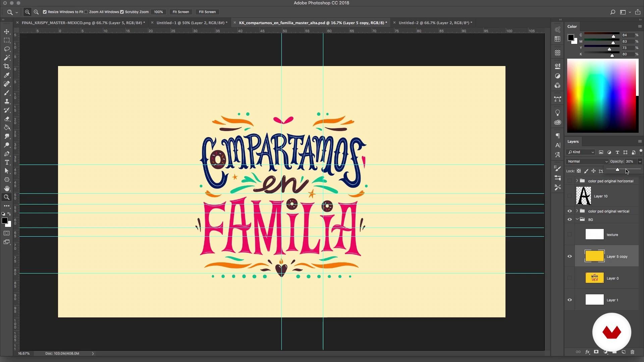The width and height of the screenshot is (644, 362).
Task: Delete layer with trash icon
Action: coord(633,352)
